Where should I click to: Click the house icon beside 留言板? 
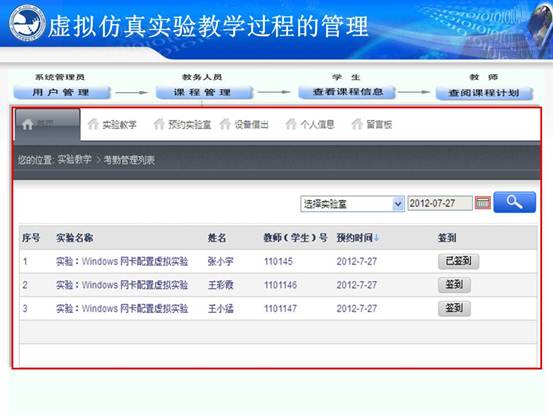pos(357,124)
